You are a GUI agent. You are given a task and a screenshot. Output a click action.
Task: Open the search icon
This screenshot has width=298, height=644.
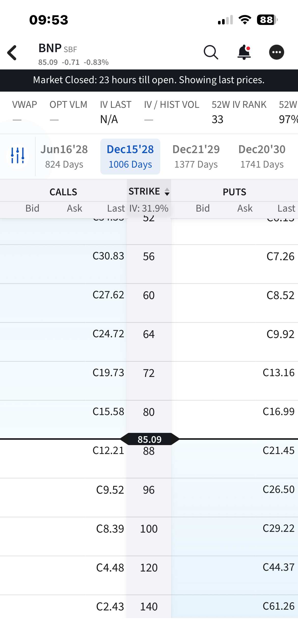pos(210,52)
